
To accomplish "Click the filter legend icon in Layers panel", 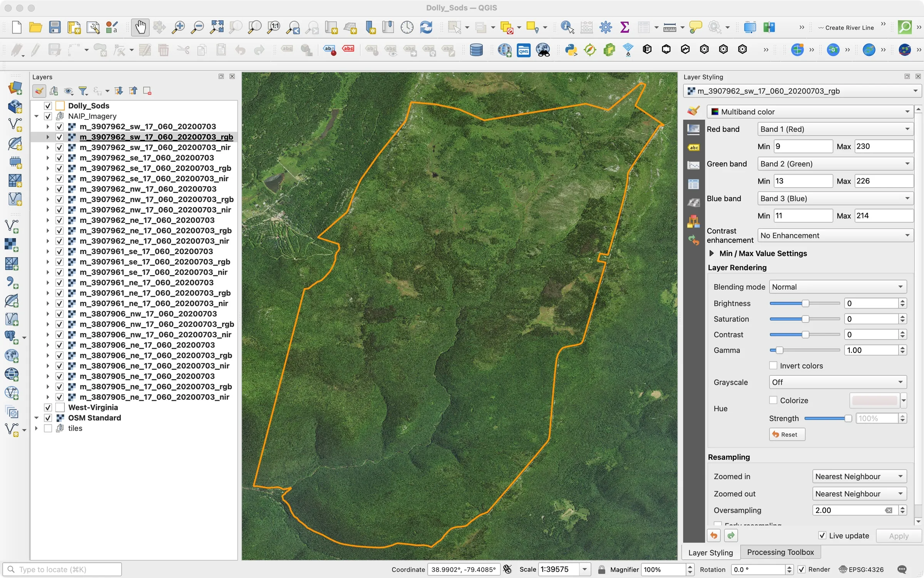I will [x=83, y=91].
